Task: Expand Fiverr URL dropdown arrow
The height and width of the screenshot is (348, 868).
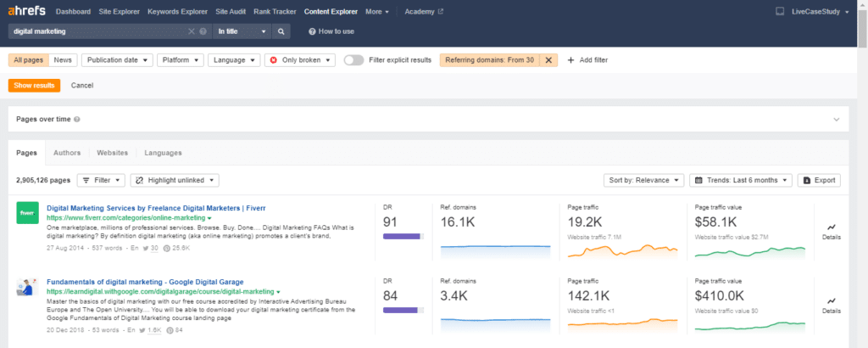Action: tap(209, 218)
